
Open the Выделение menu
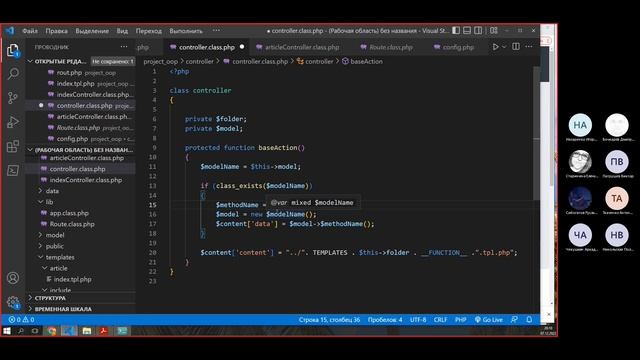(92, 31)
